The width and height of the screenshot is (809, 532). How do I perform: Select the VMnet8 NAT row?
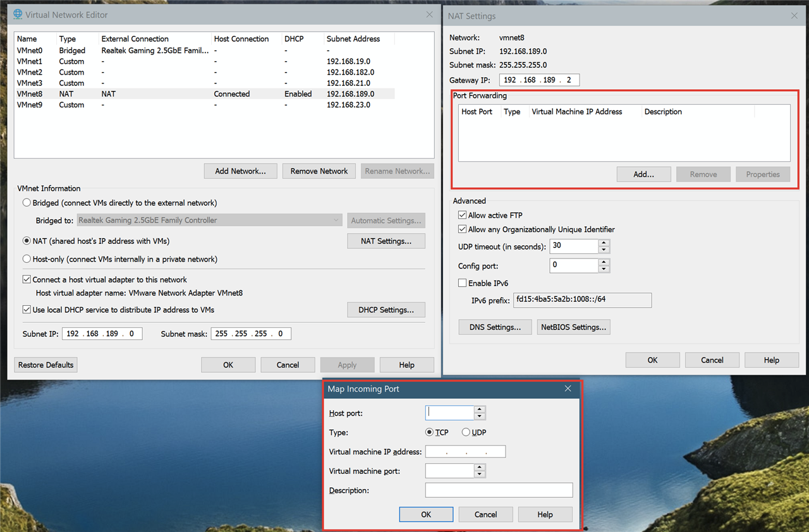205,94
